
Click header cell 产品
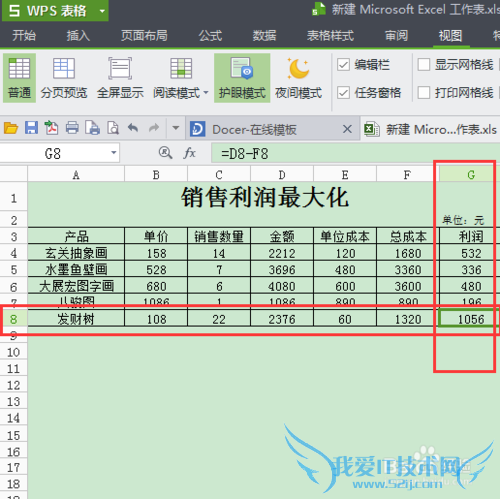point(76,236)
